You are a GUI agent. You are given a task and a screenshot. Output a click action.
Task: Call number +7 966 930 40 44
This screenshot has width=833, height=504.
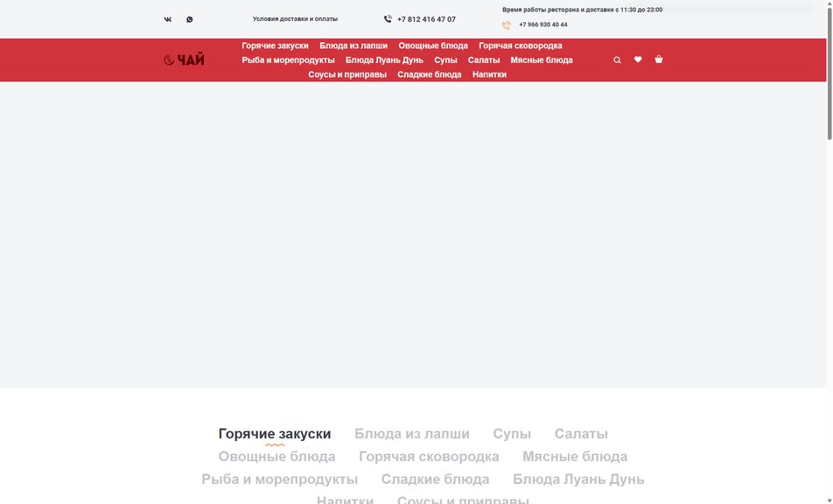pos(542,25)
